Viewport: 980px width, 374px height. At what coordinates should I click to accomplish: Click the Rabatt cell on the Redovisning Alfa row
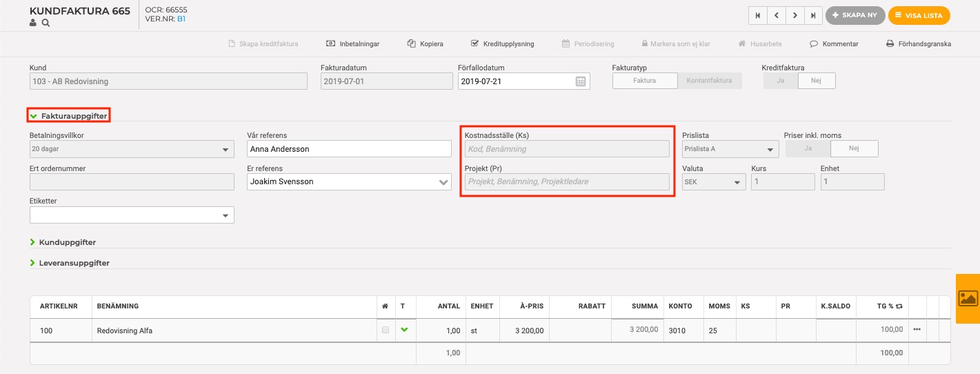579,331
